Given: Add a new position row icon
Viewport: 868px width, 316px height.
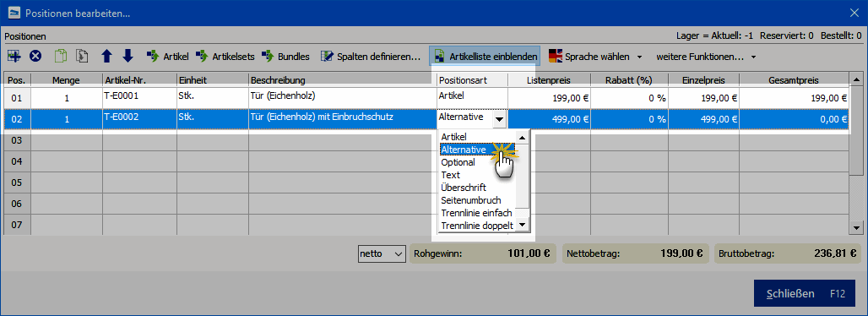Looking at the screenshot, I should click(x=14, y=56).
